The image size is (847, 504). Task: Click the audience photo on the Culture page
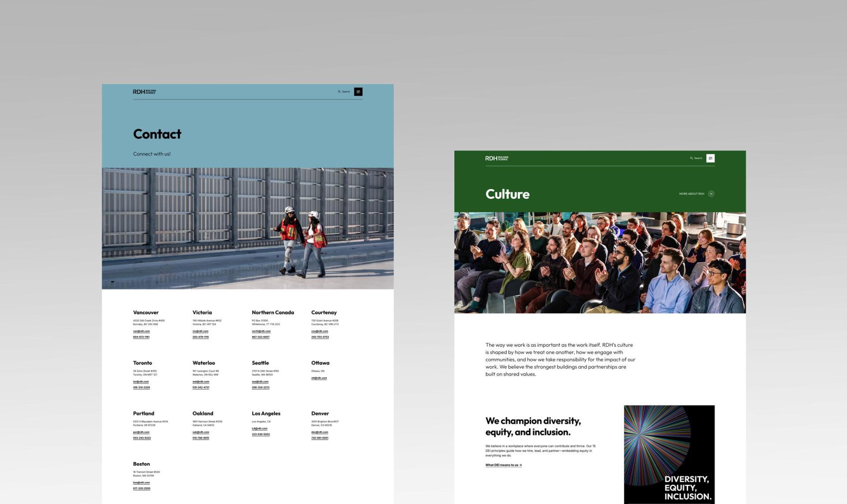[600, 263]
